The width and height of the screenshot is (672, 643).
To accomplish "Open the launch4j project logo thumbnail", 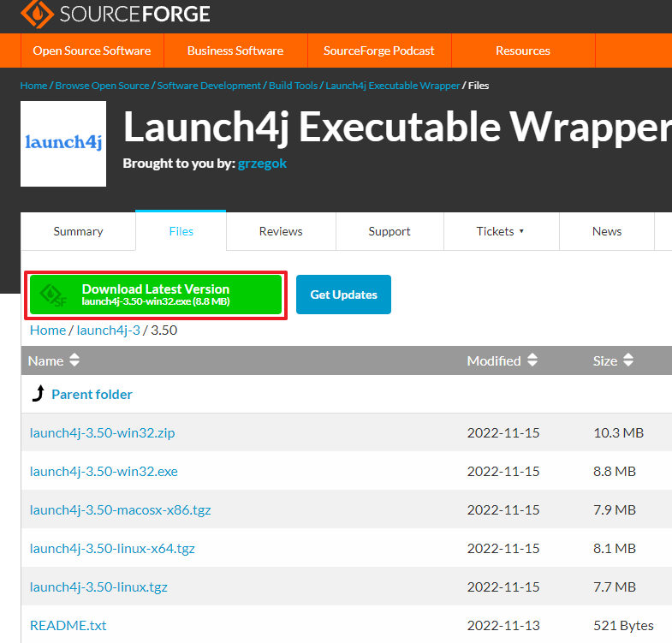I will pos(63,144).
